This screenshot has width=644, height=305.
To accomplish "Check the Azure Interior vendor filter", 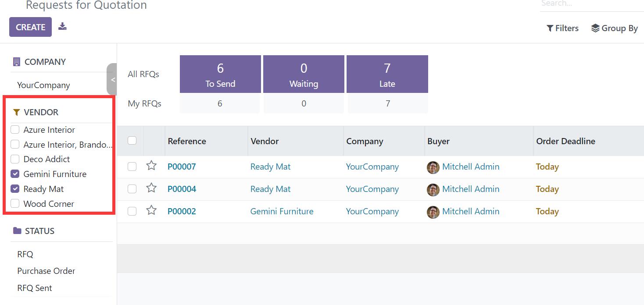I will [x=15, y=130].
